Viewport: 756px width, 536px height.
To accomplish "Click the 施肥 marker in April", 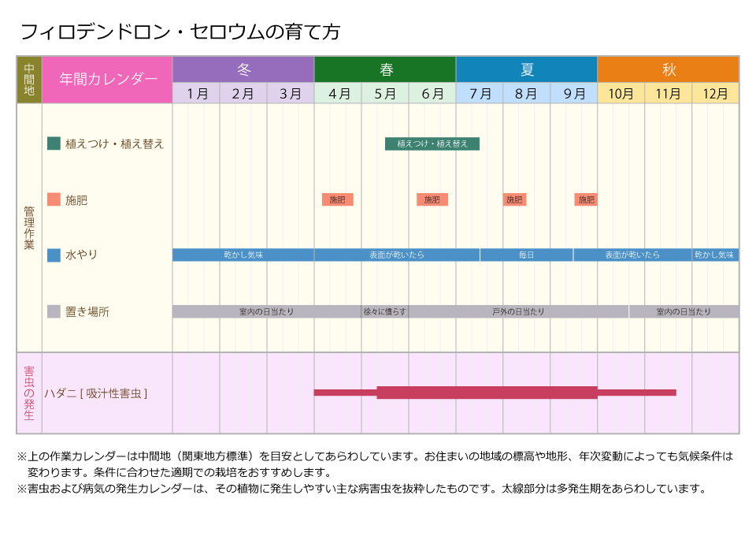I will [338, 199].
